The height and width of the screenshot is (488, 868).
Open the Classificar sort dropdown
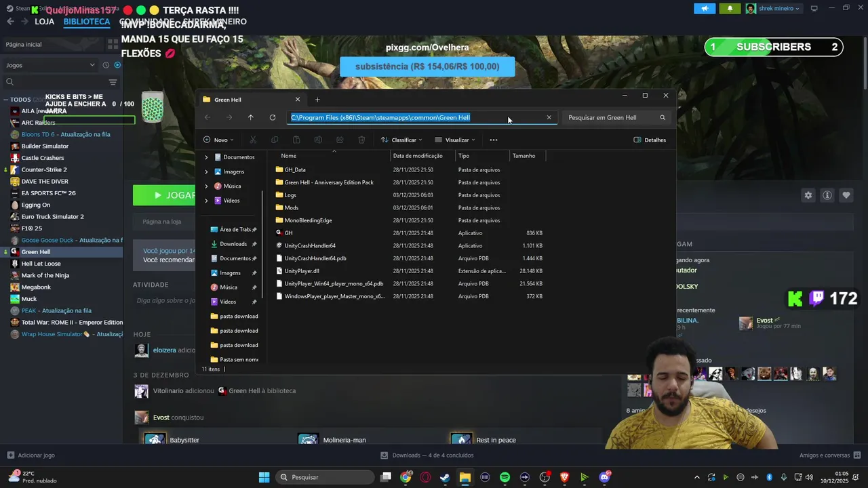pyautogui.click(x=401, y=140)
